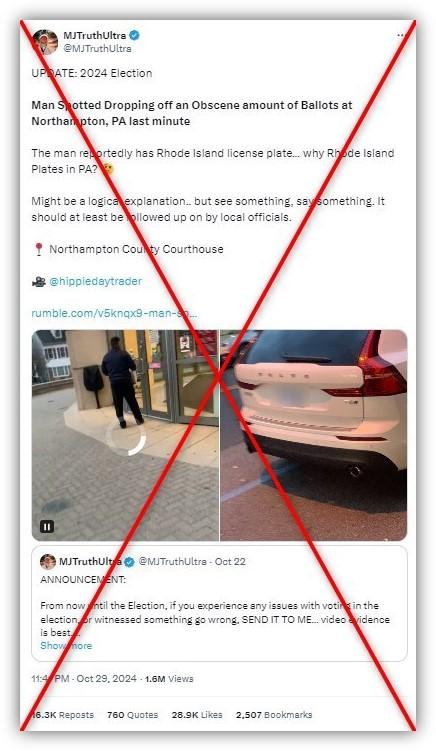Screen dimensions: 436x751
Task: View the 760 Quotes list
Action: point(132,715)
